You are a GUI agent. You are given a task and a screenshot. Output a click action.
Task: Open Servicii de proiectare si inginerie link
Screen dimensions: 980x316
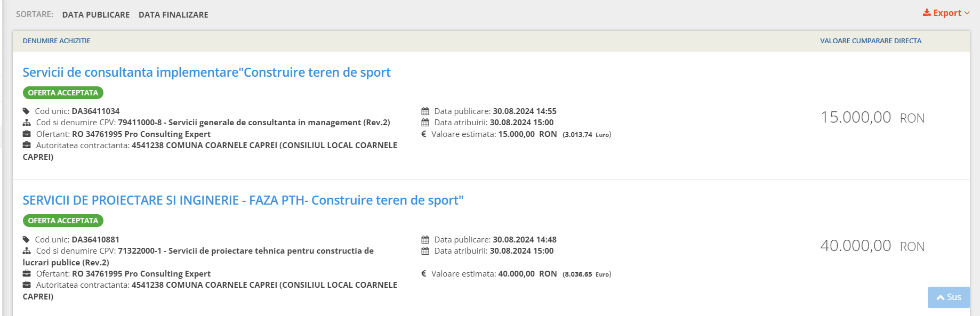(x=243, y=200)
